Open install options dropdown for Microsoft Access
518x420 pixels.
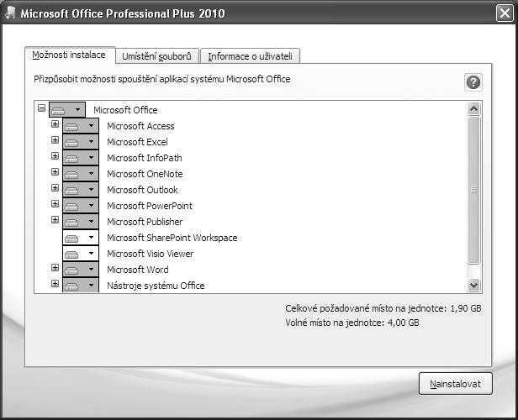click(x=81, y=126)
